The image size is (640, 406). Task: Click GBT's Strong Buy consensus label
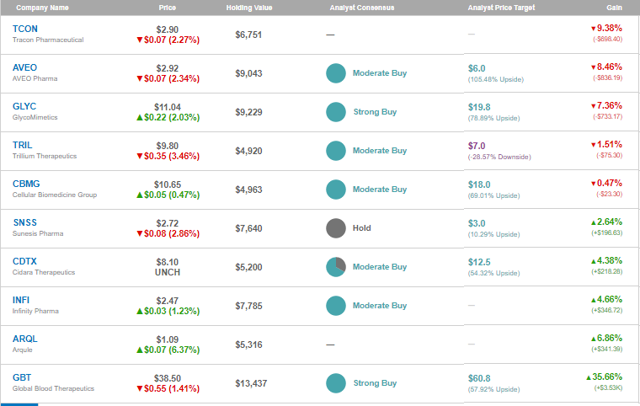point(375,384)
